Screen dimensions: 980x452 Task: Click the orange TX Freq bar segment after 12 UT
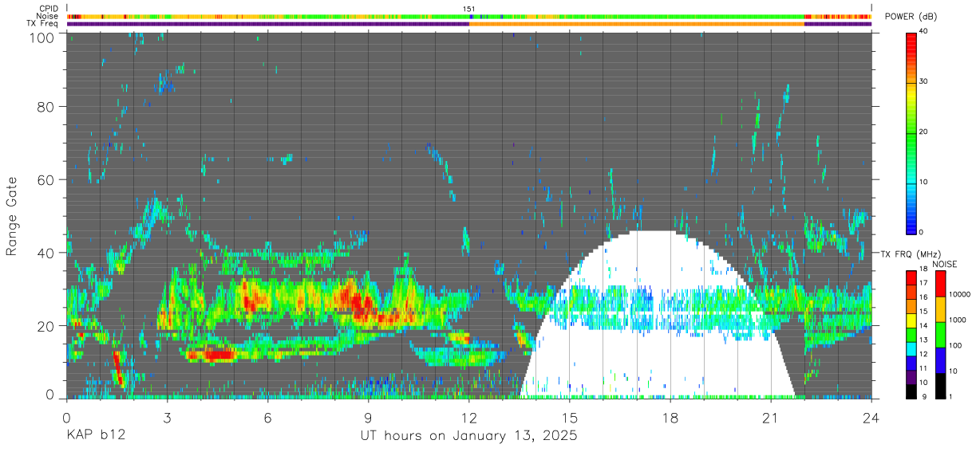(x=637, y=24)
